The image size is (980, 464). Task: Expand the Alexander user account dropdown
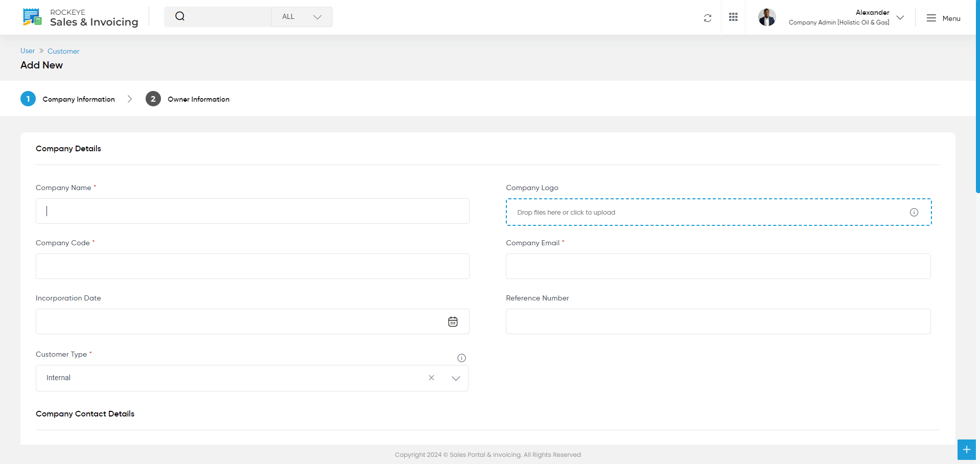pos(900,17)
